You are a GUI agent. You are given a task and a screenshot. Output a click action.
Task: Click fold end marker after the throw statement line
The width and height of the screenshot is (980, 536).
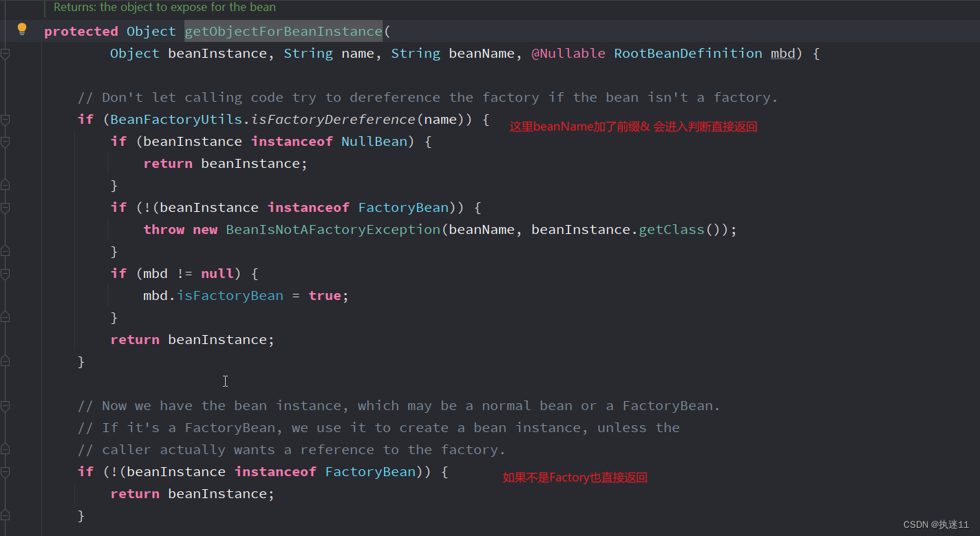point(5,252)
